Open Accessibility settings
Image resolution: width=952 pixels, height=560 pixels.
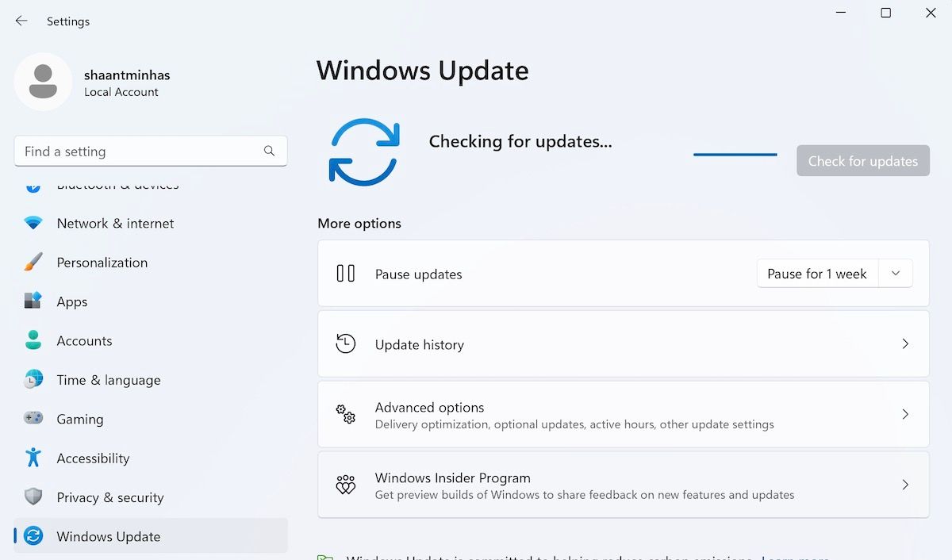(x=151, y=458)
